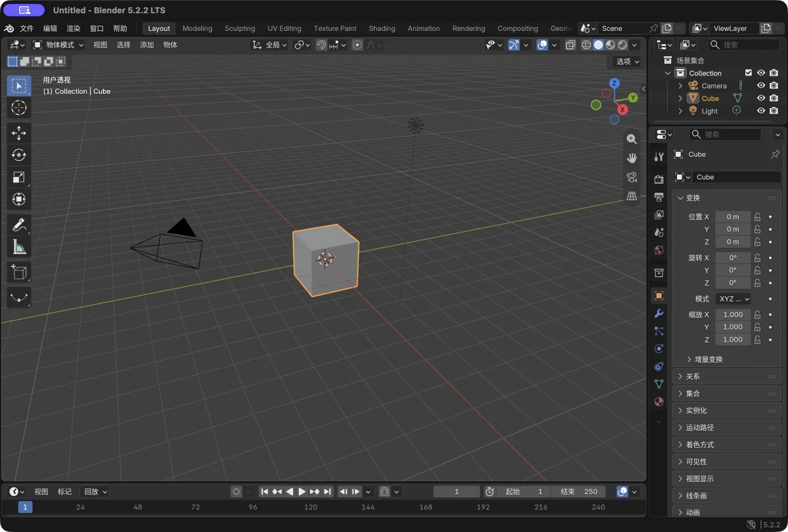Click the Scale X value field
Image resolution: width=788 pixels, height=532 pixels.
pos(733,315)
